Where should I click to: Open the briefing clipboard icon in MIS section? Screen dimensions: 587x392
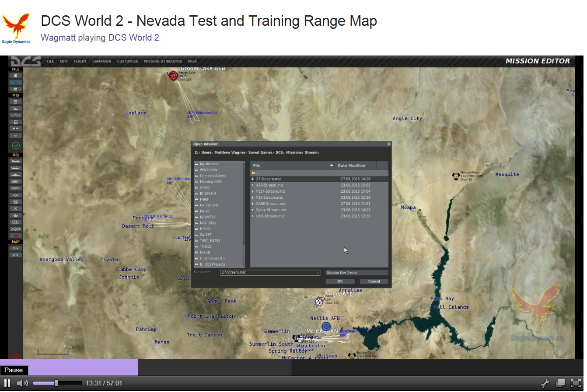coord(15,101)
